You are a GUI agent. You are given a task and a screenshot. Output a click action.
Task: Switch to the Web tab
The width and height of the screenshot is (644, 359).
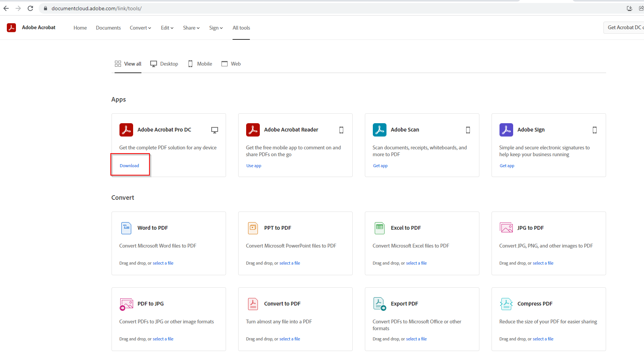coord(231,64)
